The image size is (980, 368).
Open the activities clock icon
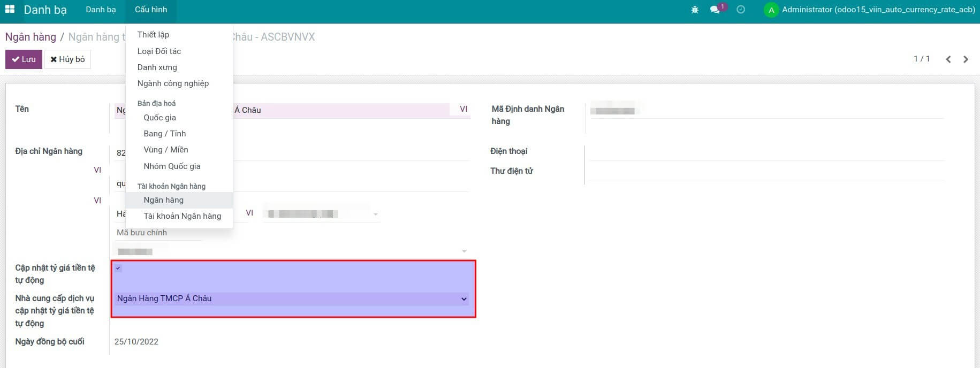[x=741, y=10]
